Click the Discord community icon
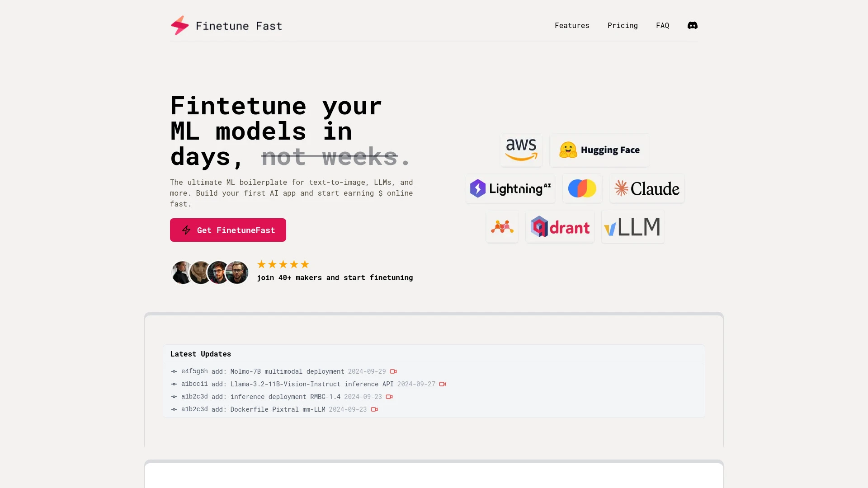 (x=693, y=25)
